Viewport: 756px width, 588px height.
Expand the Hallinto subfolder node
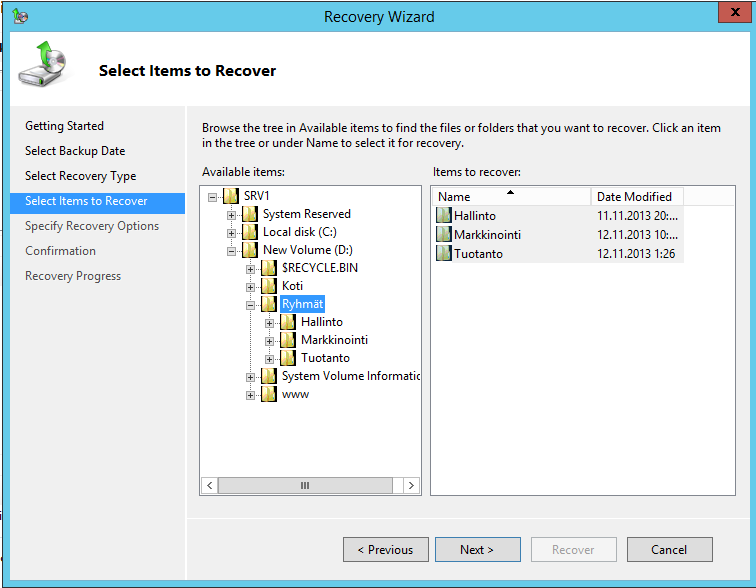click(270, 323)
